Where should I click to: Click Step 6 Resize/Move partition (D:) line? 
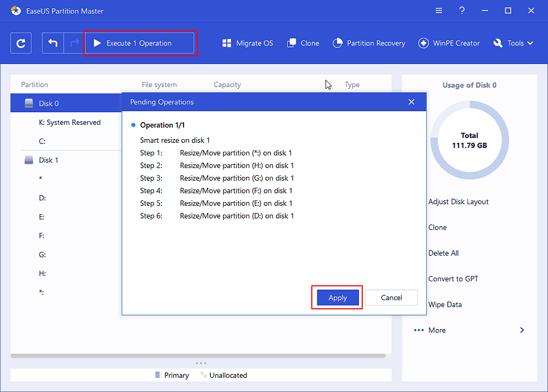tap(217, 216)
